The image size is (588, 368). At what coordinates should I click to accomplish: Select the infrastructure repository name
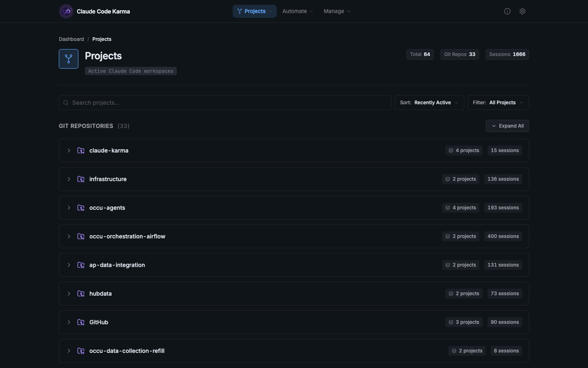(x=108, y=179)
